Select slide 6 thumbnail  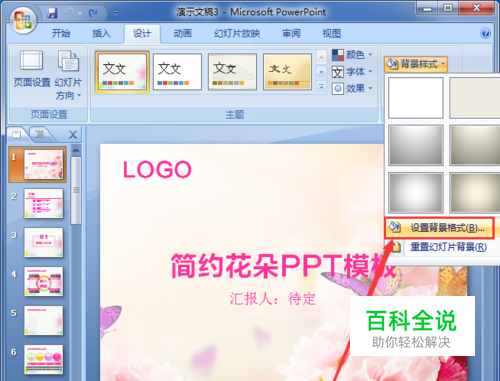[x=43, y=359]
